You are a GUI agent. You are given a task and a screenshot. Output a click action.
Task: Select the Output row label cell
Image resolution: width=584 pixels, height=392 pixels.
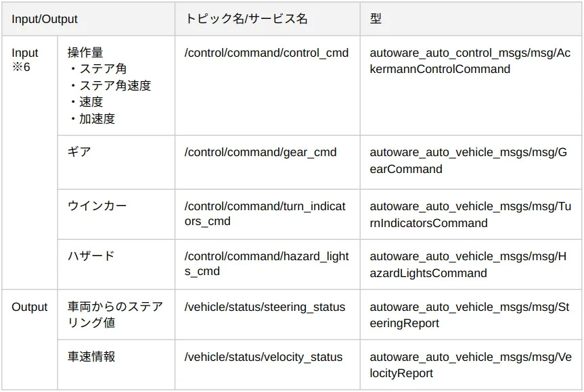click(30, 339)
